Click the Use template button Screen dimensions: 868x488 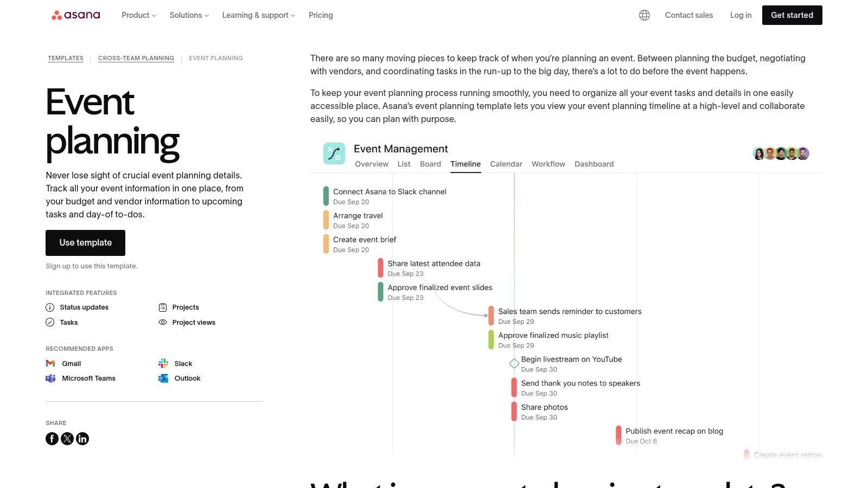point(85,242)
